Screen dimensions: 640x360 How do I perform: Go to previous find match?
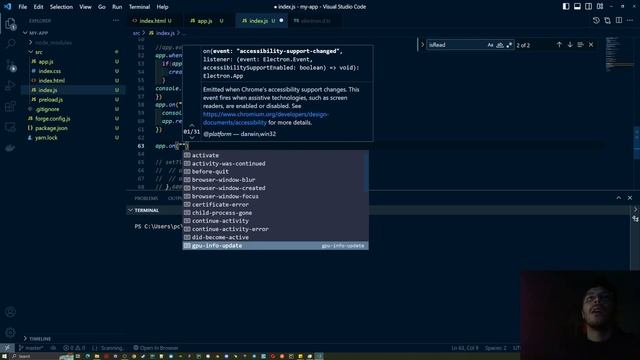pos(559,45)
